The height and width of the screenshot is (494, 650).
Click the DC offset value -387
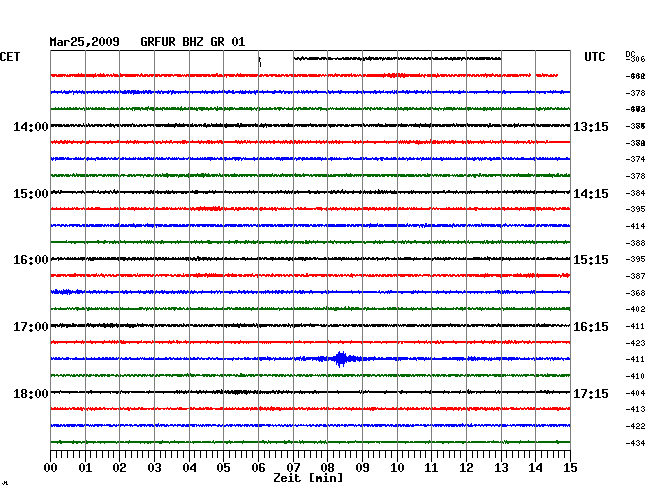[635, 276]
